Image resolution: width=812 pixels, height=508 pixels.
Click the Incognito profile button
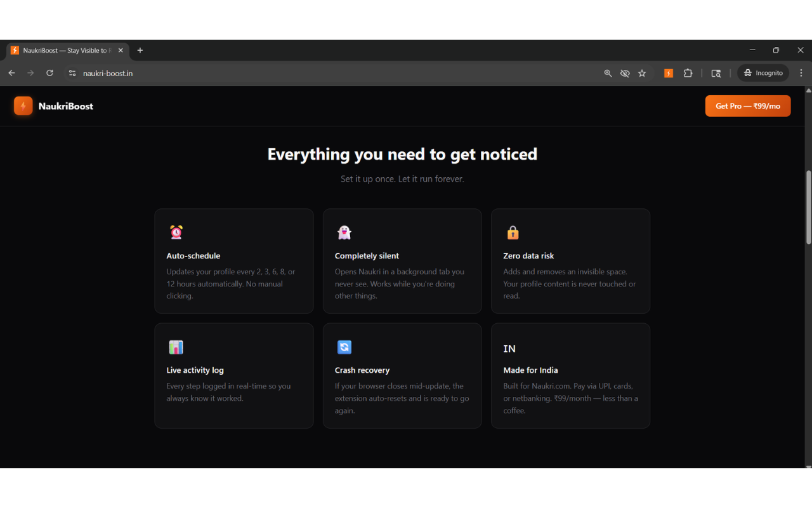(763, 73)
